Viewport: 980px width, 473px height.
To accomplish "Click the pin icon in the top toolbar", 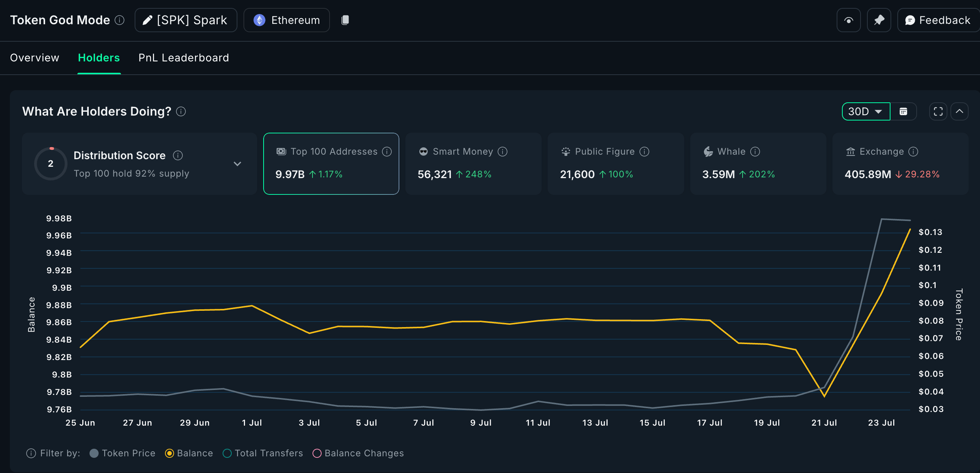I will click(x=879, y=20).
